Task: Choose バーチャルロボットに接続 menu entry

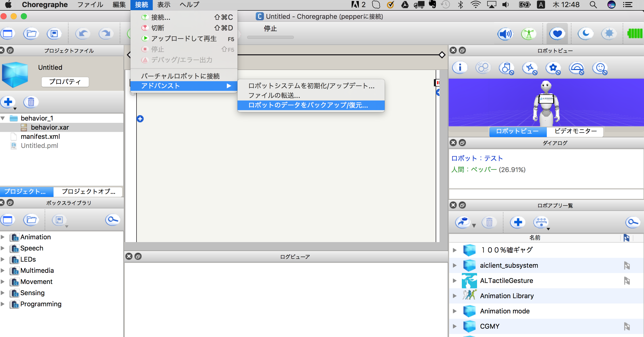Action: 184,76
